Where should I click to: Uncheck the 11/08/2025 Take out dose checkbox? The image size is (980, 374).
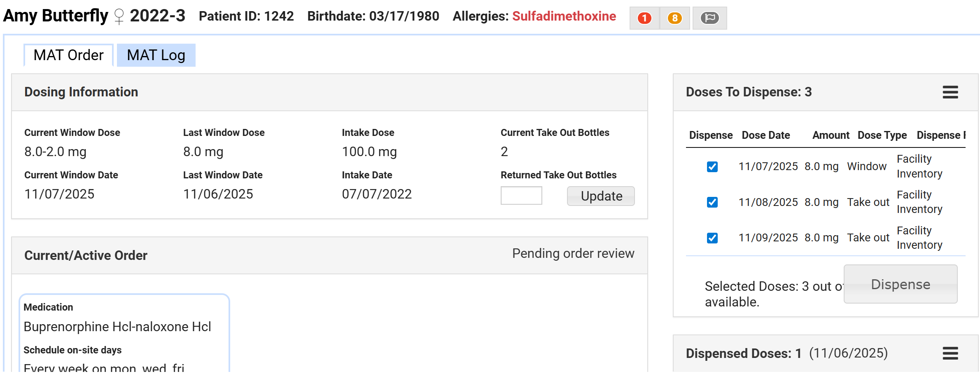click(712, 202)
